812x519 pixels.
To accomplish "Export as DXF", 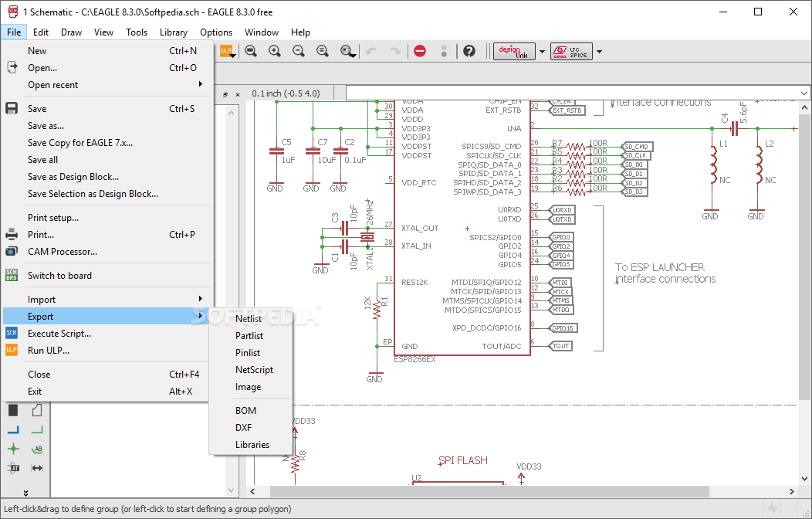I will click(251, 428).
